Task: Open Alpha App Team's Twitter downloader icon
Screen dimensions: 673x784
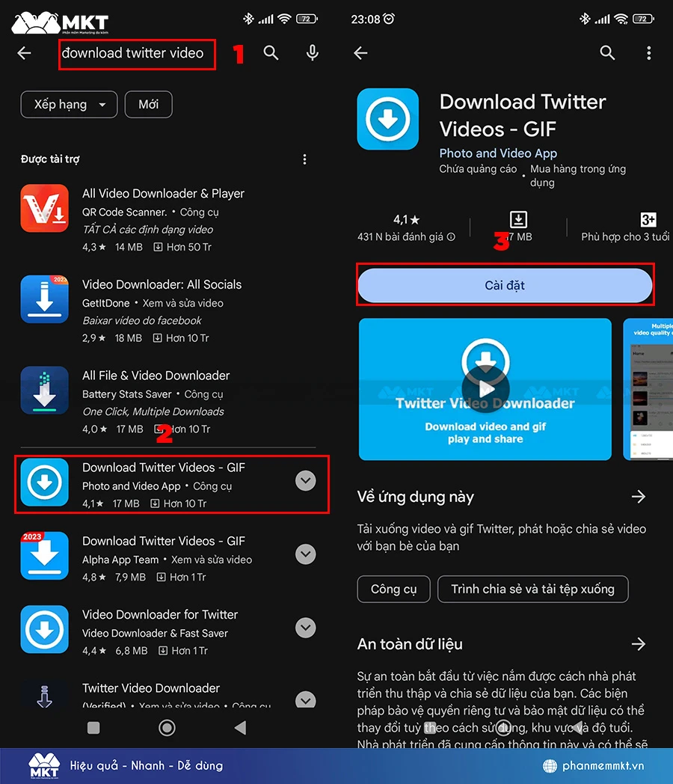Action: coord(44,556)
